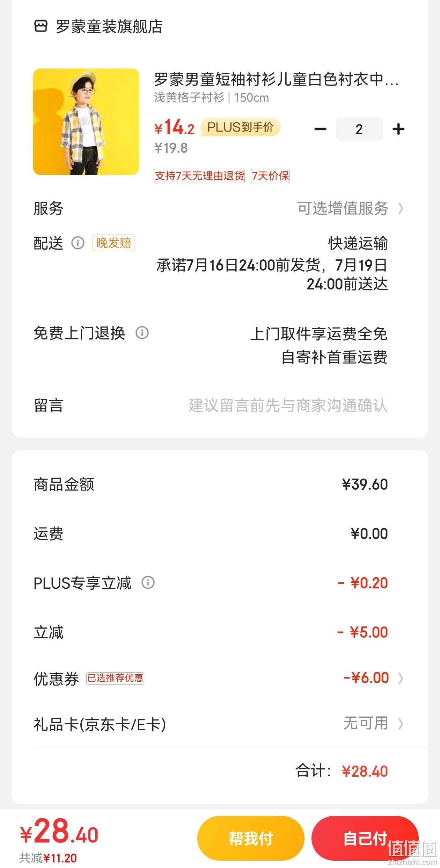Expand the 礼品卡 gift card row
Screen dimensions: 440x868
[219, 724]
